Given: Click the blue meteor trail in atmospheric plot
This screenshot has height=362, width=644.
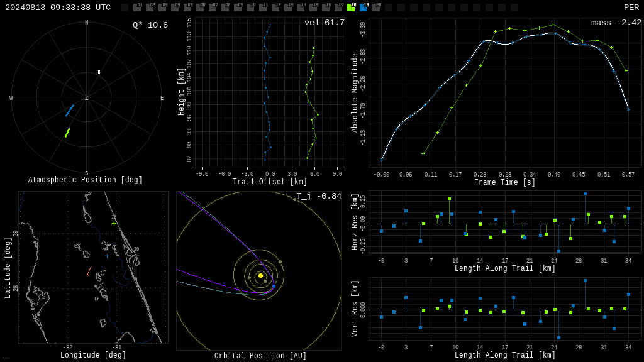Looking at the screenshot, I should click(x=70, y=111).
